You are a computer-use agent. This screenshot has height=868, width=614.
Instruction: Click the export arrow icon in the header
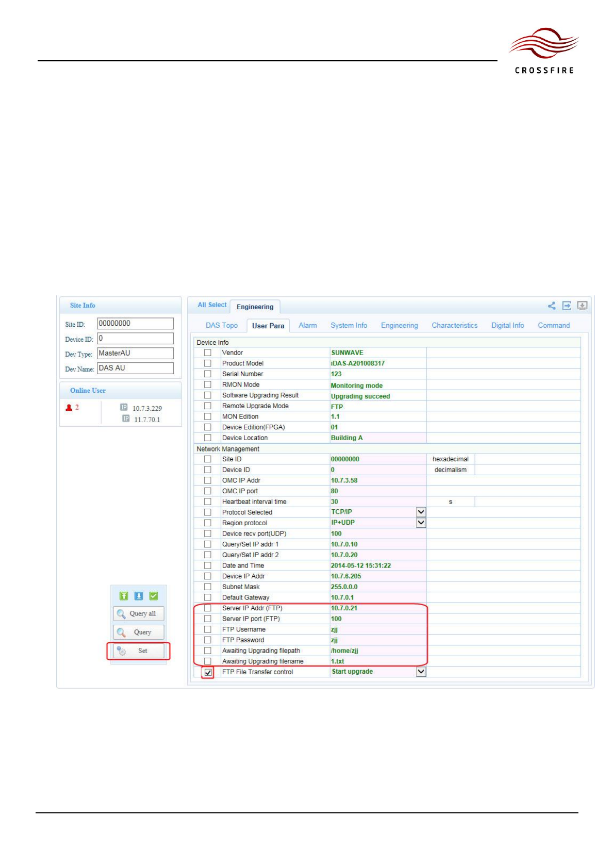pyautogui.click(x=567, y=306)
